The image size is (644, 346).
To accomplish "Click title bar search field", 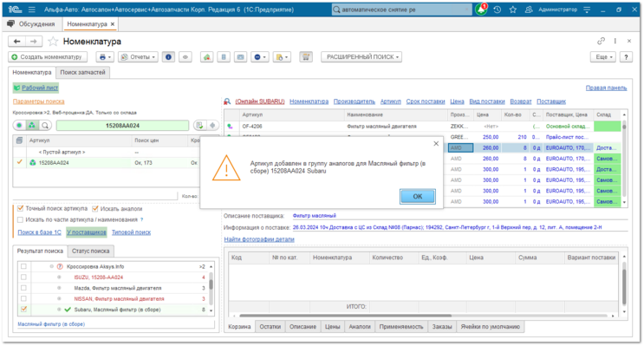I will (x=401, y=10).
